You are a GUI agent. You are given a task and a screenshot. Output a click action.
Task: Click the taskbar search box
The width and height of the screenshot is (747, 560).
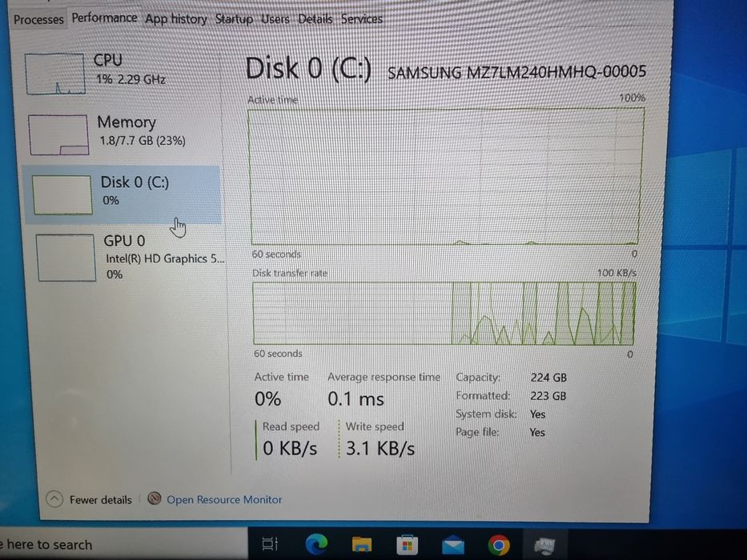tap(123, 544)
